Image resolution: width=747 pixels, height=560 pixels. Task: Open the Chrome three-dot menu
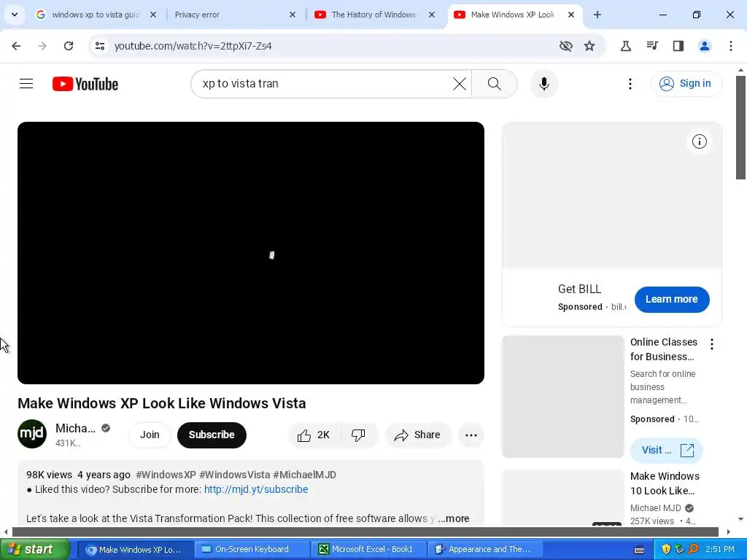(x=730, y=46)
